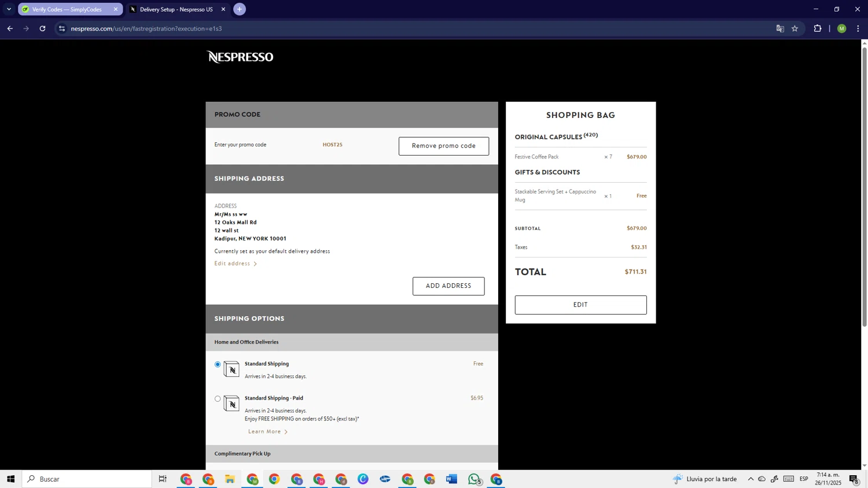
Task: Bookmark this page with the star
Action: coord(795,28)
